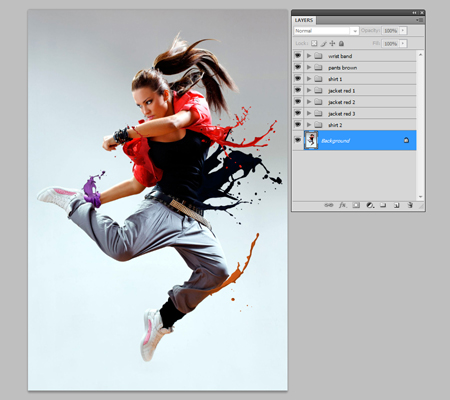This screenshot has height=400, width=450.
Task: Open the fx layer style menu
Action: (x=343, y=205)
